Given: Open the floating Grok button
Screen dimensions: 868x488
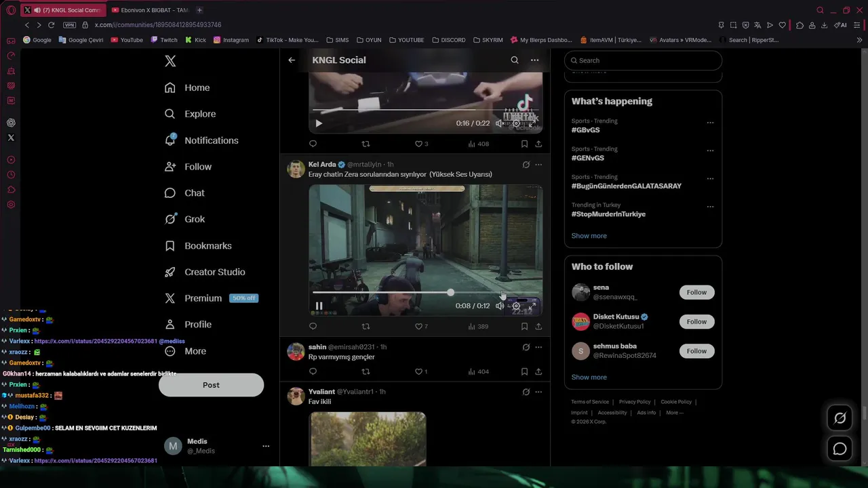Looking at the screenshot, I should point(840,418).
